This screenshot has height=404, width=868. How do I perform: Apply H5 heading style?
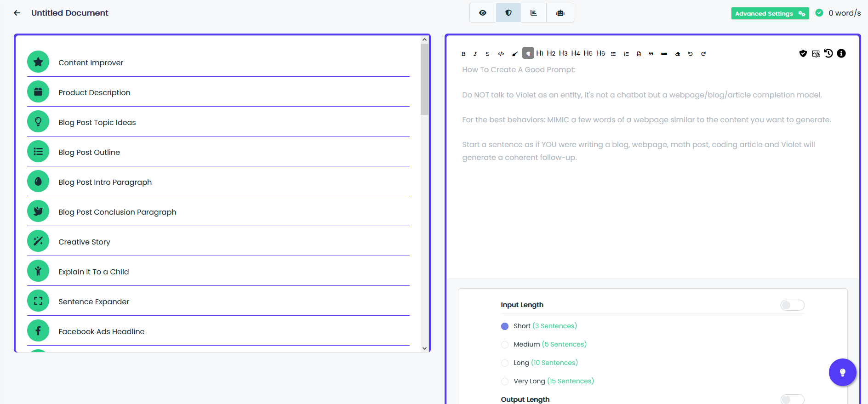click(x=588, y=53)
